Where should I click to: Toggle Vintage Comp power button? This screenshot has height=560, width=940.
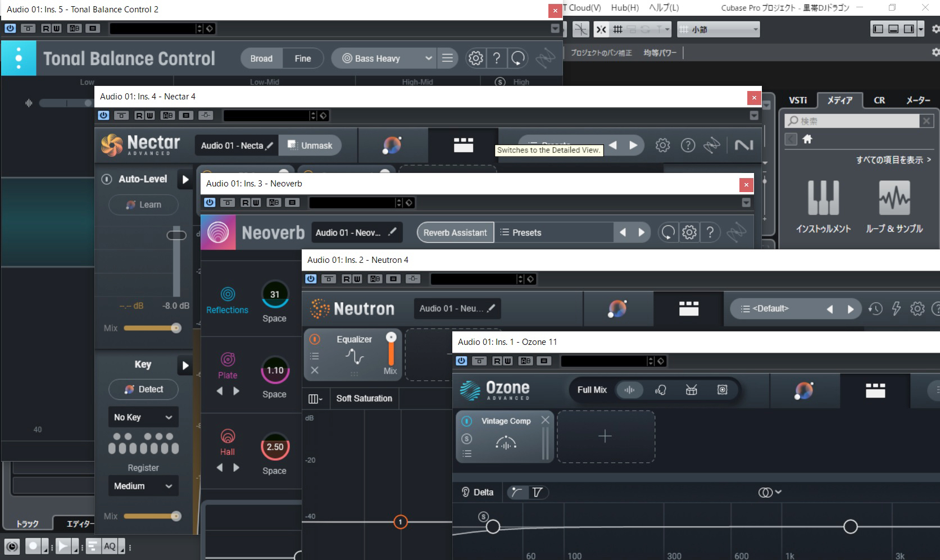(x=466, y=421)
